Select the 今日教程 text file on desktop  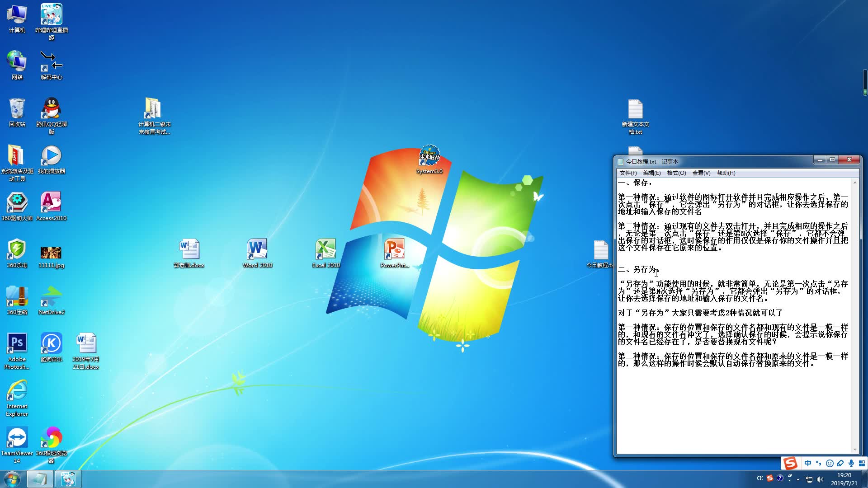click(x=600, y=253)
